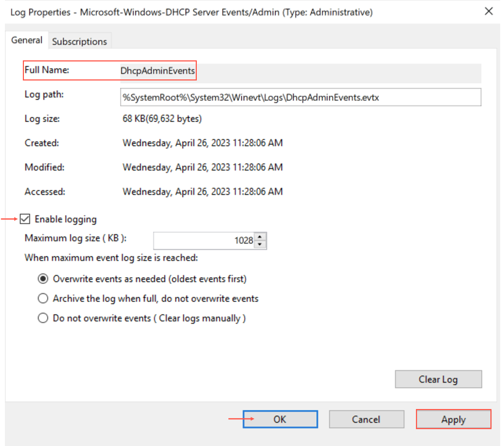Click the Cancel button
The width and height of the screenshot is (504, 446).
tap(366, 419)
